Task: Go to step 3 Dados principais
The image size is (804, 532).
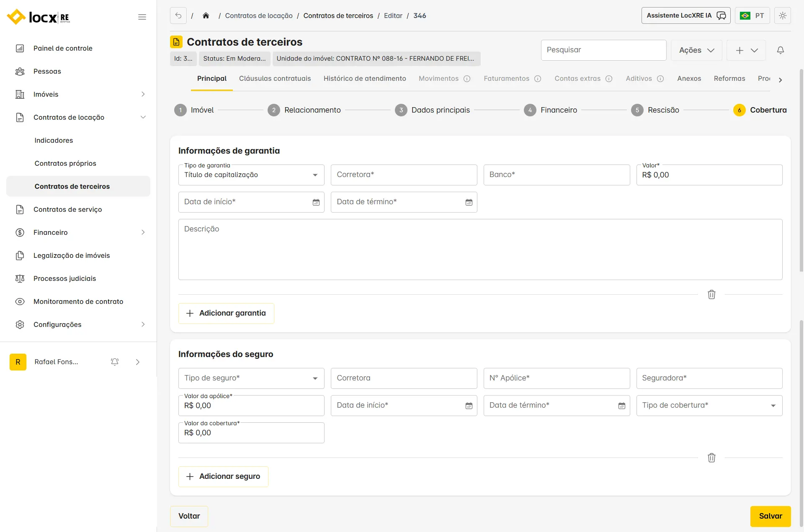Action: [433, 110]
